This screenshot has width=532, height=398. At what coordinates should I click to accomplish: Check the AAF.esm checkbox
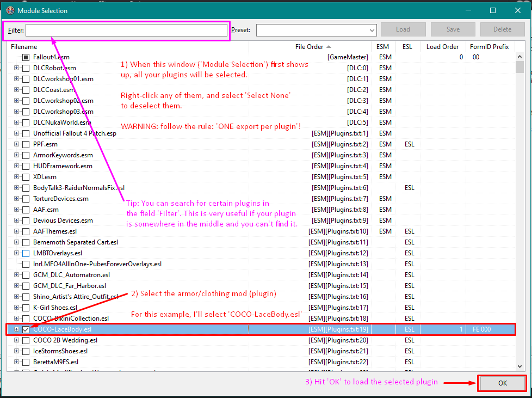point(26,210)
